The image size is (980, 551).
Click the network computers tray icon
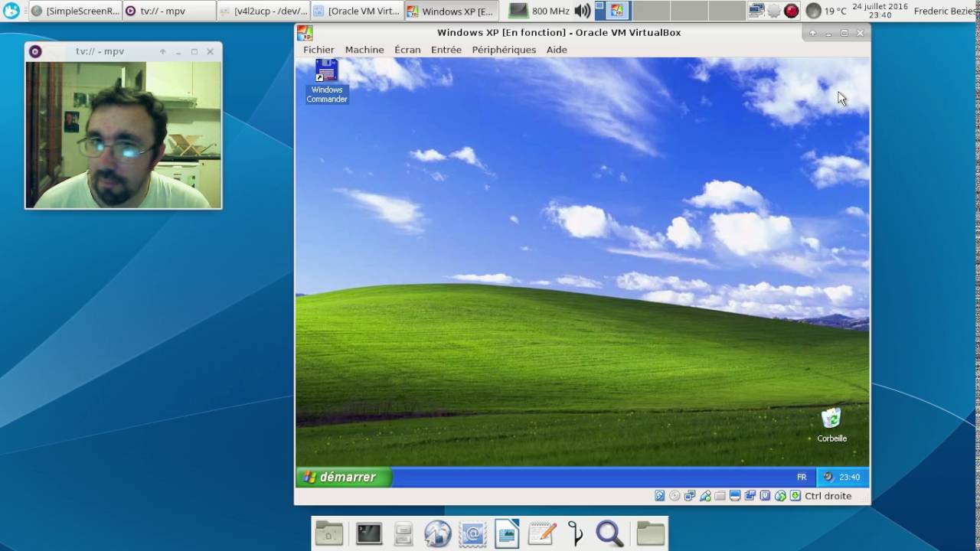click(756, 11)
